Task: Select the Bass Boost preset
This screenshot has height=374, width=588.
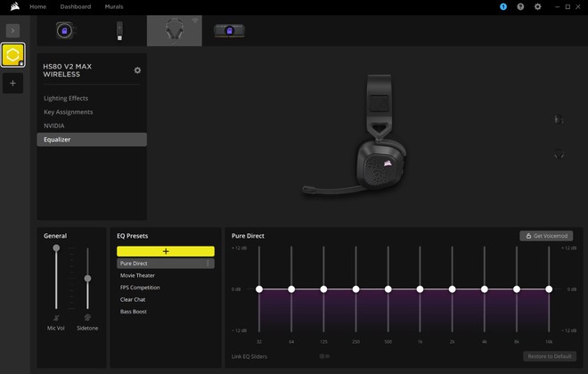Action: click(x=133, y=312)
